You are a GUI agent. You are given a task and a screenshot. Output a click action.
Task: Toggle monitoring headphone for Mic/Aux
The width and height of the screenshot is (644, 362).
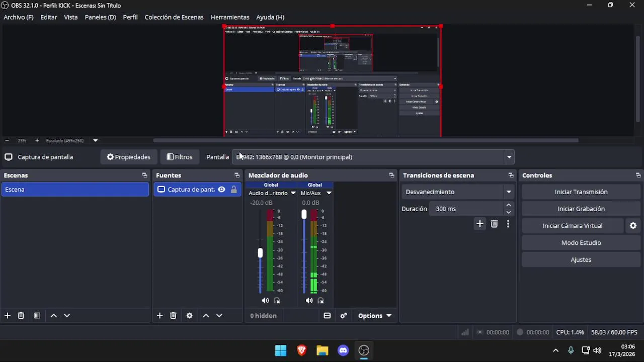(x=321, y=301)
